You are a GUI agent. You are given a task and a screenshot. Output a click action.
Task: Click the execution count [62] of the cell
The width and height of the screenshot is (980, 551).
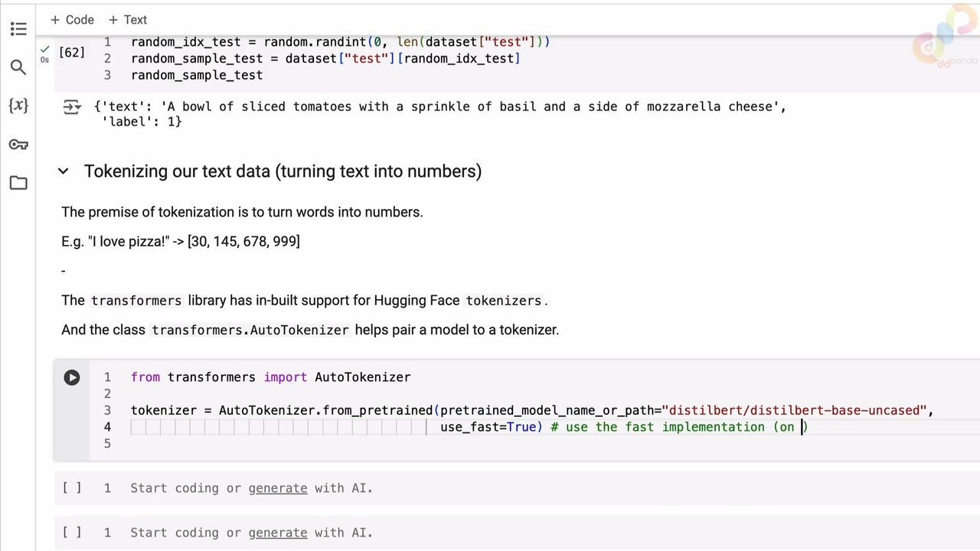pos(72,52)
